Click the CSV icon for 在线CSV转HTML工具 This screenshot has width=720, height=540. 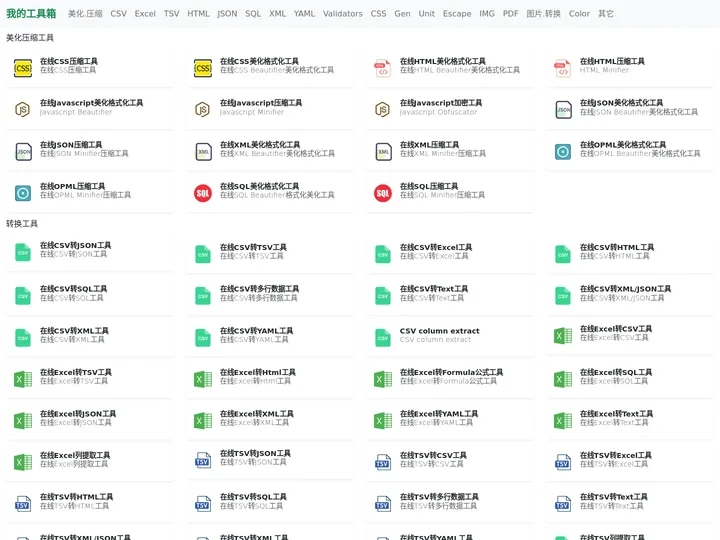coord(562,254)
